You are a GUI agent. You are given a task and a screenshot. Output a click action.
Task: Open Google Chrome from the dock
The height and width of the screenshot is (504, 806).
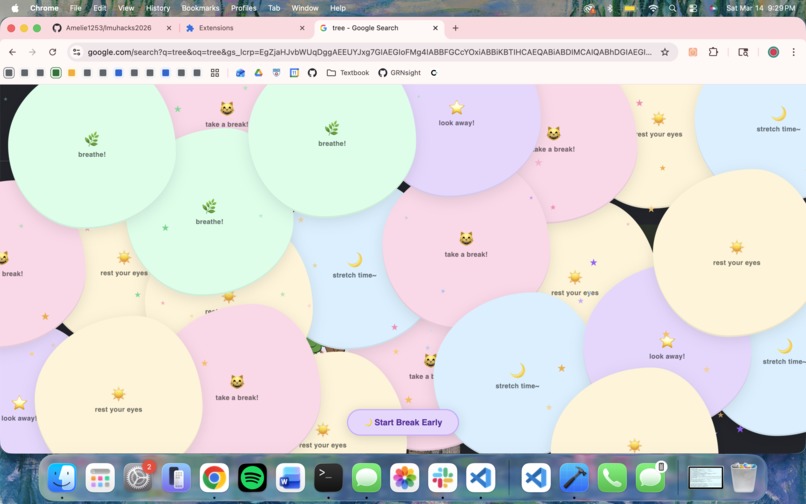click(214, 478)
